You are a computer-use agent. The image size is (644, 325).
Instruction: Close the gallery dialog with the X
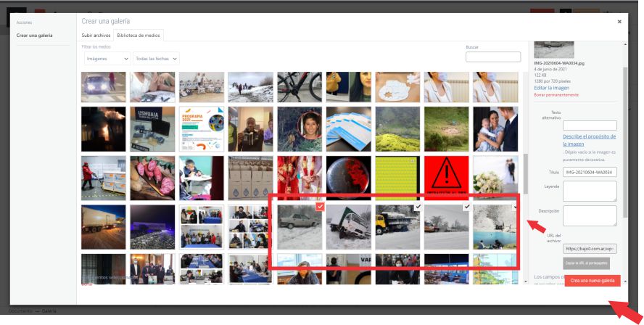[x=619, y=22]
